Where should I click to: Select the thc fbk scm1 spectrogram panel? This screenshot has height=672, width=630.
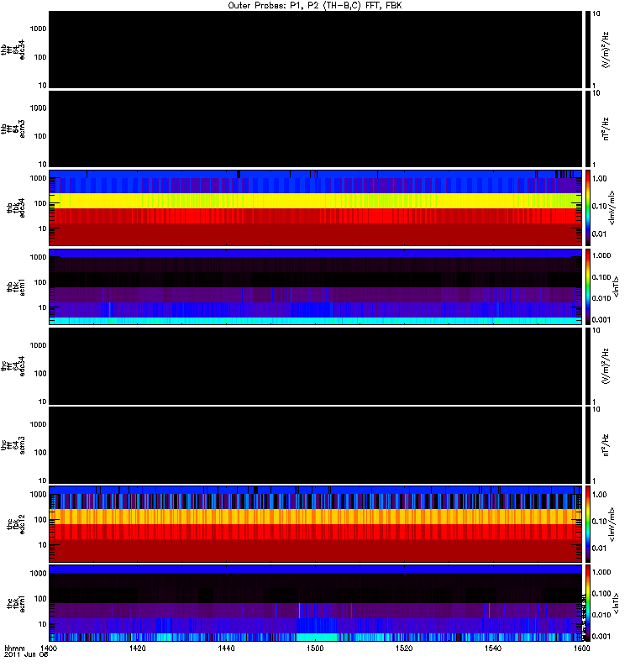coord(316,603)
